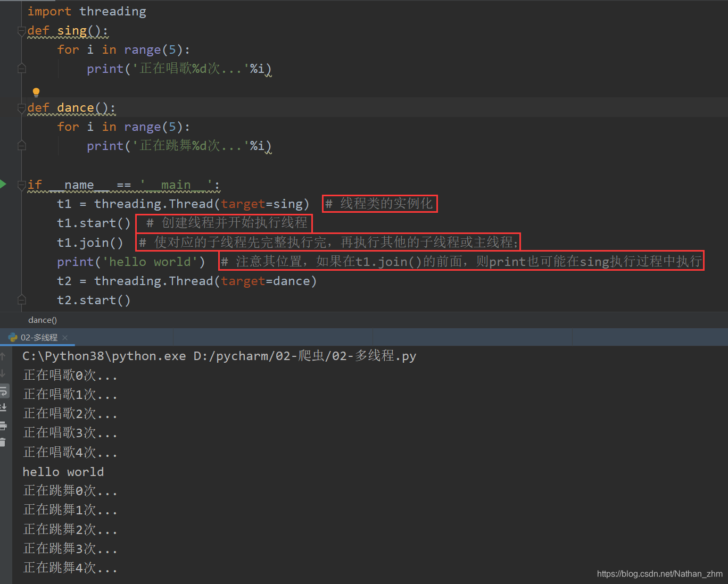Clear console with the trash icon
Image resolution: width=728 pixels, height=584 pixels.
(3, 442)
